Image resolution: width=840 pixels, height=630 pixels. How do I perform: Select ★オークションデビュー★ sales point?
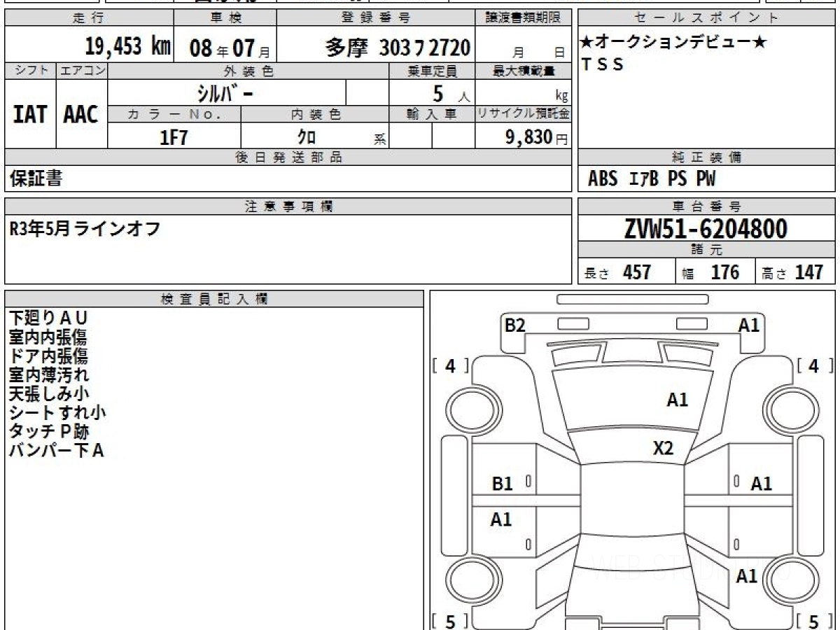(x=673, y=43)
